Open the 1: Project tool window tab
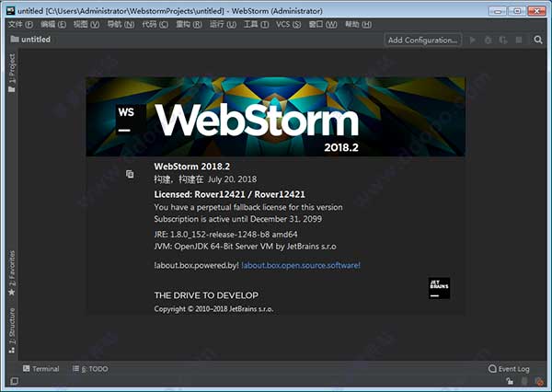552x392 pixels. [x=12, y=73]
